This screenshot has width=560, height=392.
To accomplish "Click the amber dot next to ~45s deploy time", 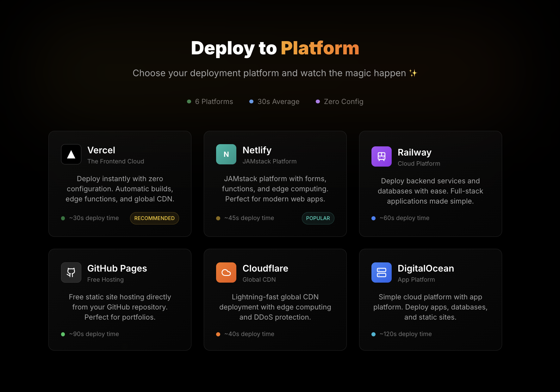I will point(218,218).
